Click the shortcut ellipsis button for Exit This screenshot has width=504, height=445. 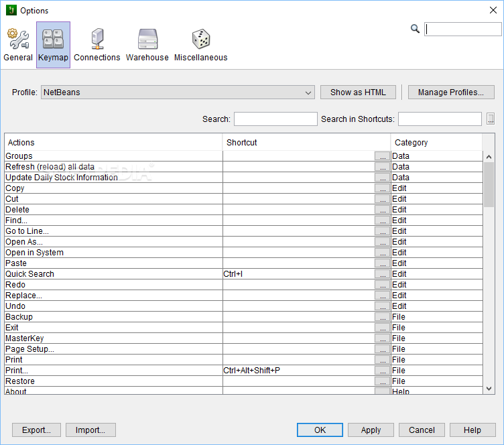pos(382,328)
